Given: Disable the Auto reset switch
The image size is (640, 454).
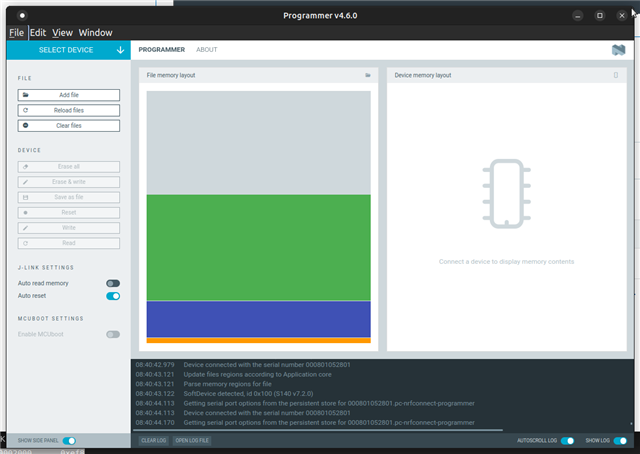Looking at the screenshot, I should 113,296.
